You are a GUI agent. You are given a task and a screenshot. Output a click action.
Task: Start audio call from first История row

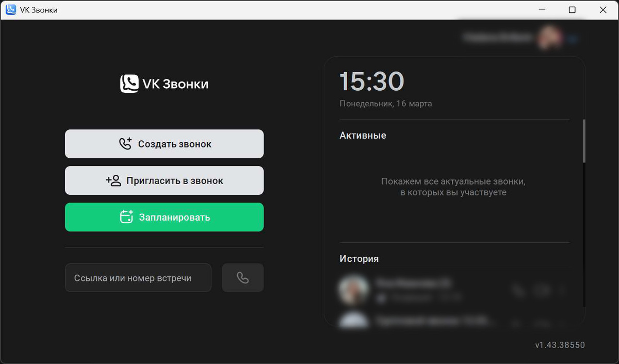[518, 291]
